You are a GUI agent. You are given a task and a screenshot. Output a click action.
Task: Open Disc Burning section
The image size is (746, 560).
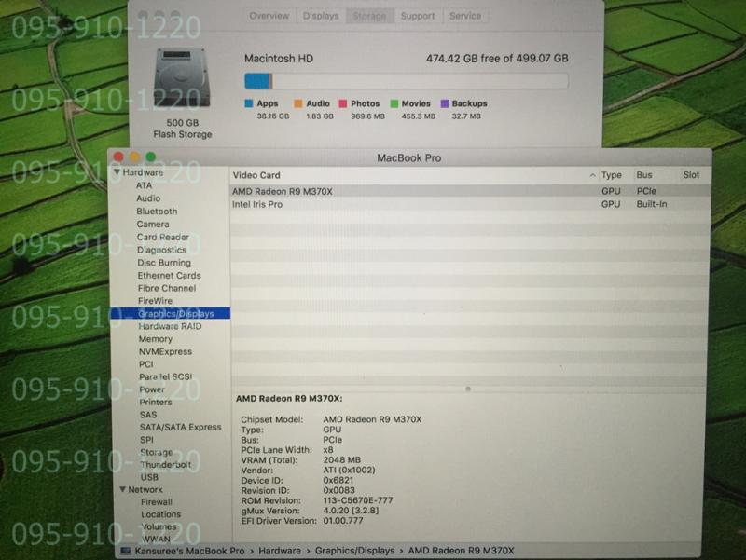(164, 263)
